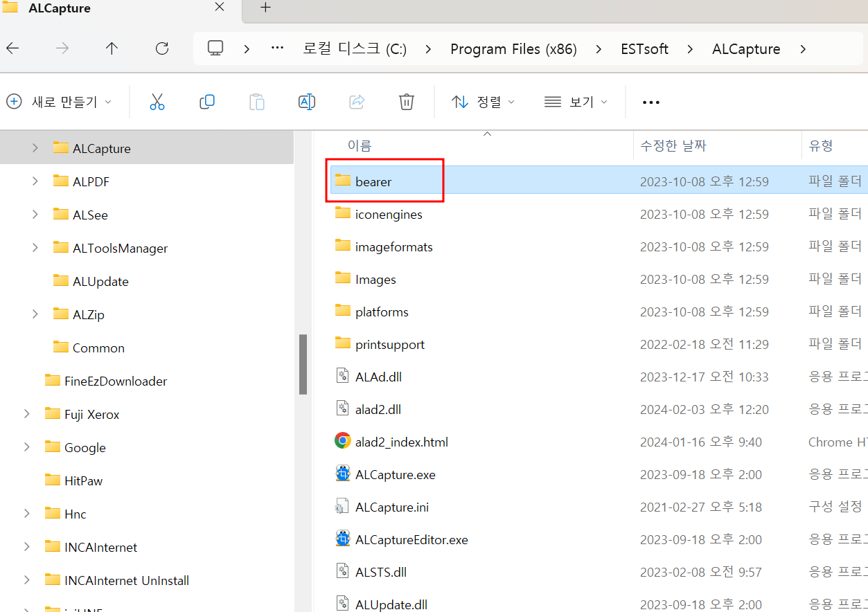Select the Images folder name
Screen dimensions: 868x612
(375, 279)
